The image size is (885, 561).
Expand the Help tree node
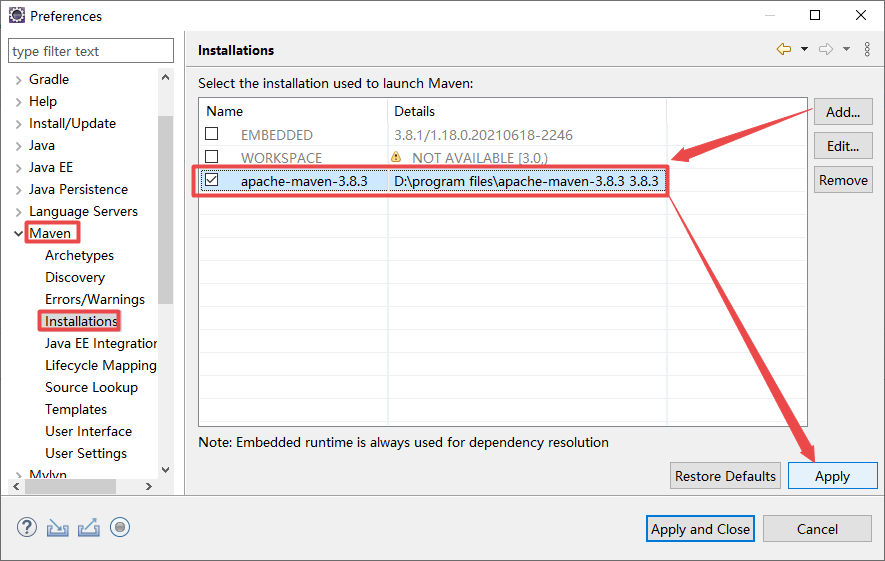click(19, 102)
